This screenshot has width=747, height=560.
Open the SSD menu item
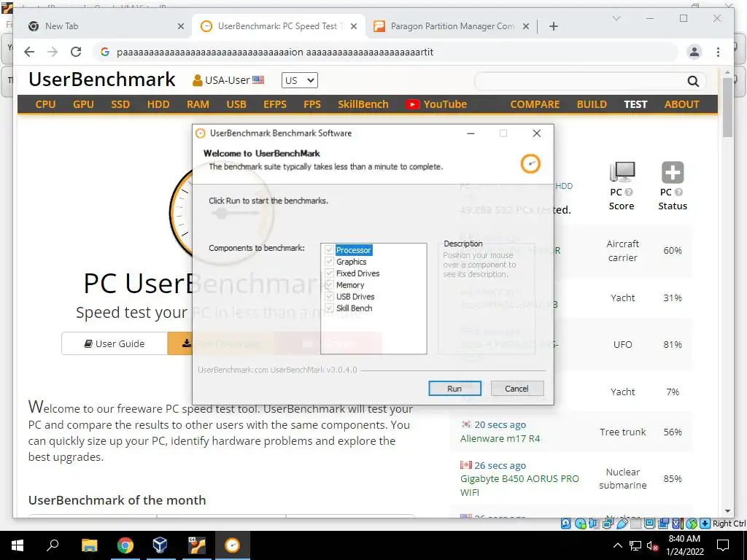click(x=120, y=104)
